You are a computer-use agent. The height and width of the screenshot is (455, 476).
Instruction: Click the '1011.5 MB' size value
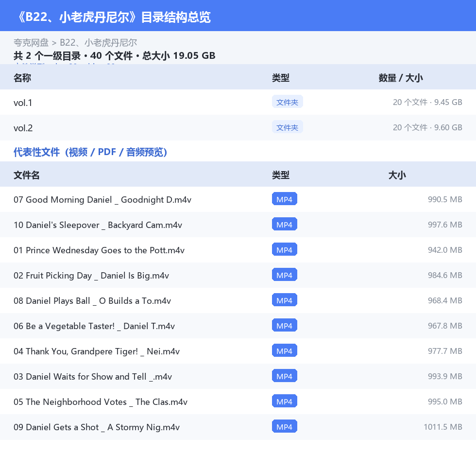click(x=443, y=427)
